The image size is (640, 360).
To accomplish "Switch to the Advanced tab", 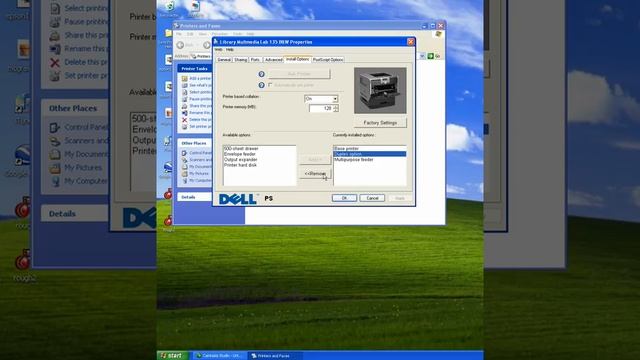I will [x=273, y=60].
